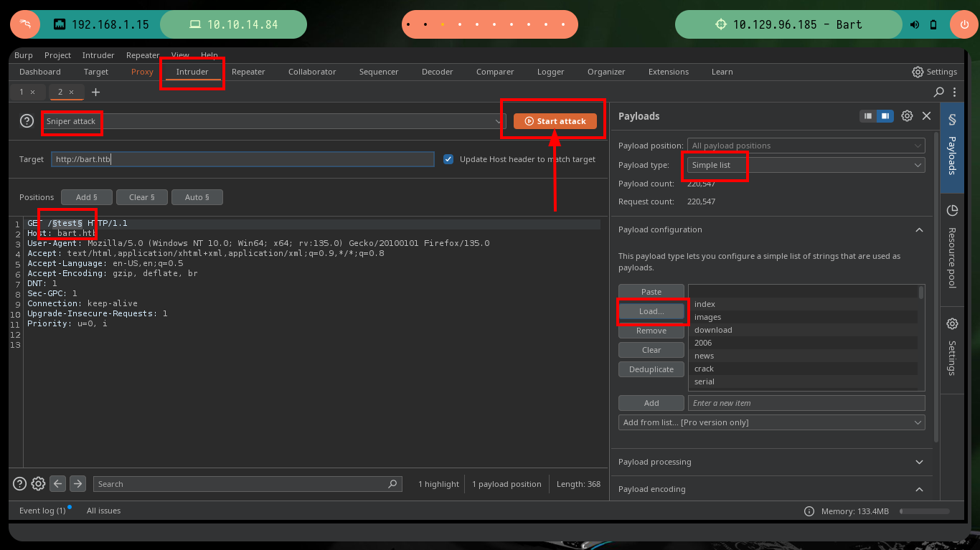Click the Start attack button
The width and height of the screenshot is (980, 550).
coord(555,121)
